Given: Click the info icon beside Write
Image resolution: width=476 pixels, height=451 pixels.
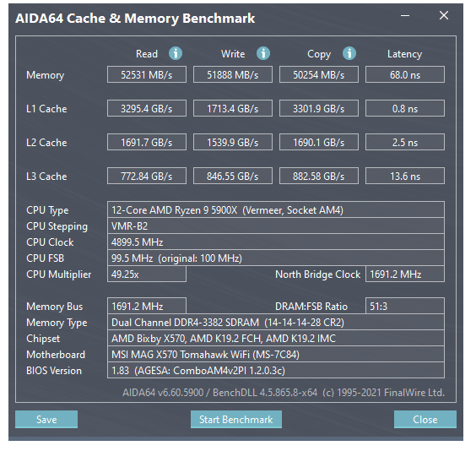Looking at the screenshot, I should (x=263, y=53).
